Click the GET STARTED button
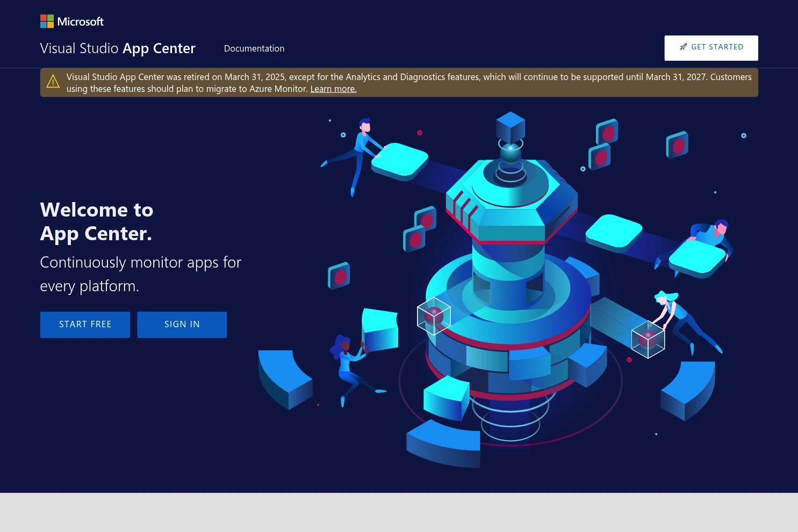 pos(711,48)
